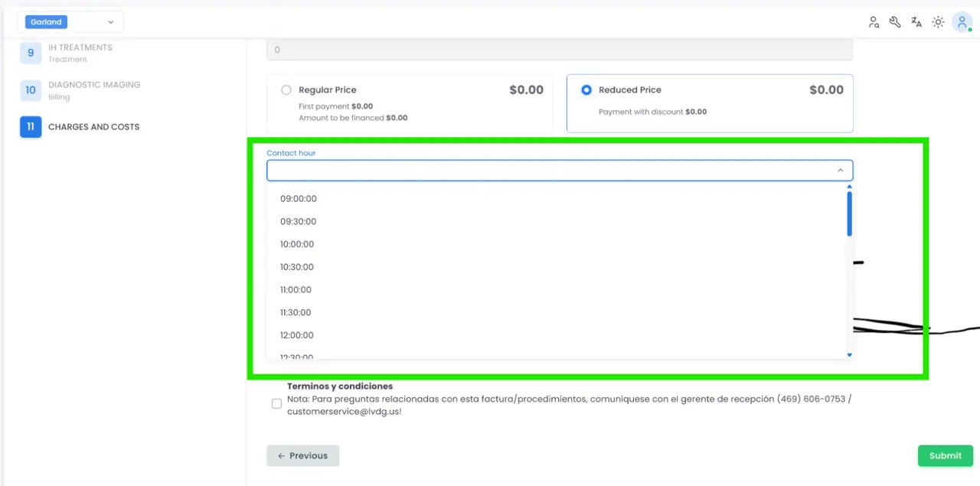Image resolution: width=980 pixels, height=486 pixels.
Task: Choose 12:00:00 from contact hour list
Action: pos(559,335)
